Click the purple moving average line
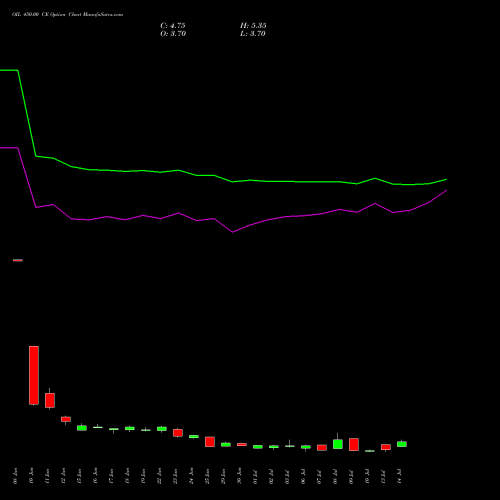The height and width of the screenshot is (500, 500). [233, 231]
